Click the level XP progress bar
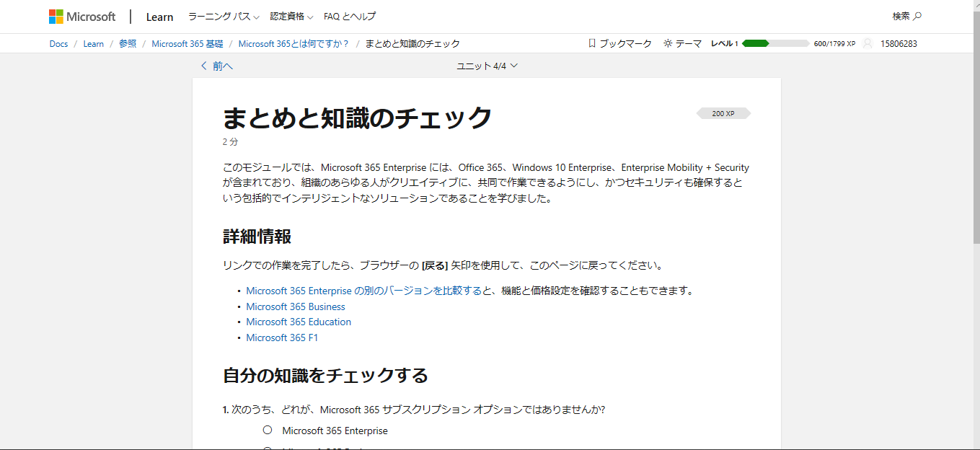This screenshot has width=980, height=450. (x=775, y=43)
